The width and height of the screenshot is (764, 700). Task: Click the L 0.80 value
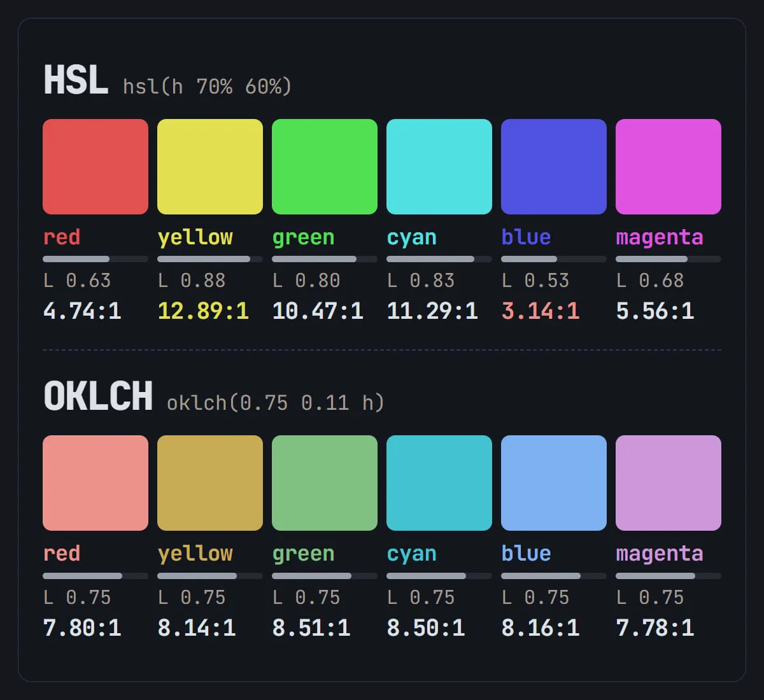click(306, 281)
